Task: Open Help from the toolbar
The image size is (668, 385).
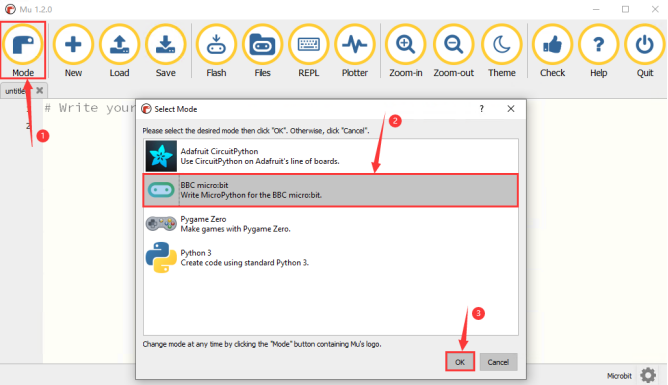Action: pyautogui.click(x=598, y=50)
